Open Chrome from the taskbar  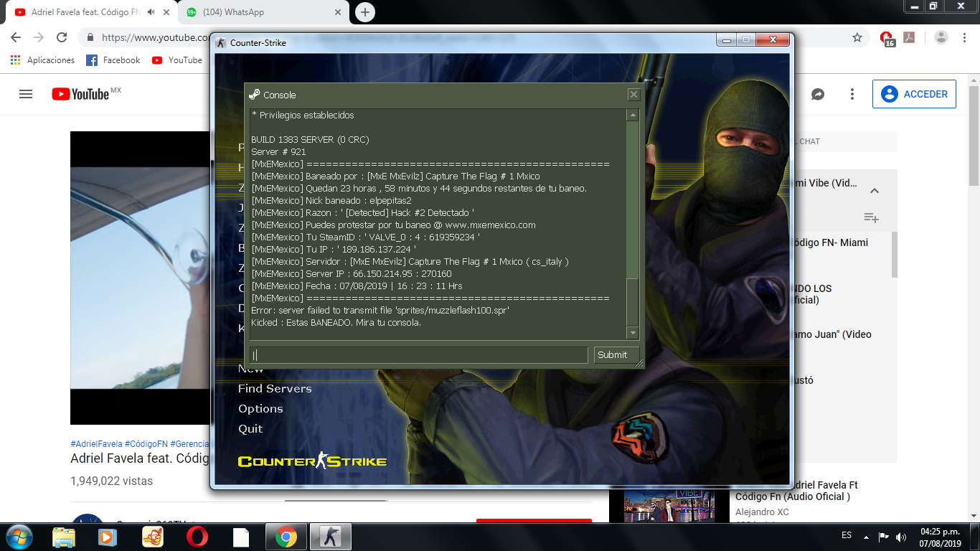[x=286, y=537]
